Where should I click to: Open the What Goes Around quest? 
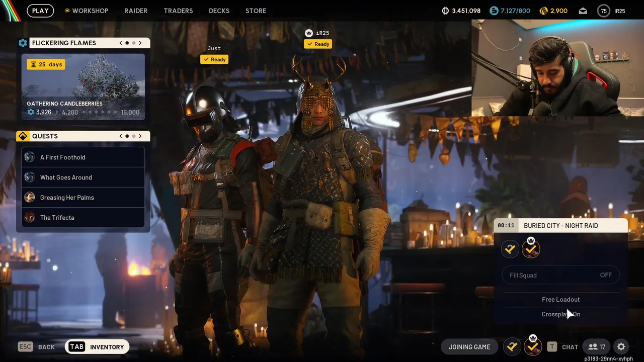click(83, 177)
